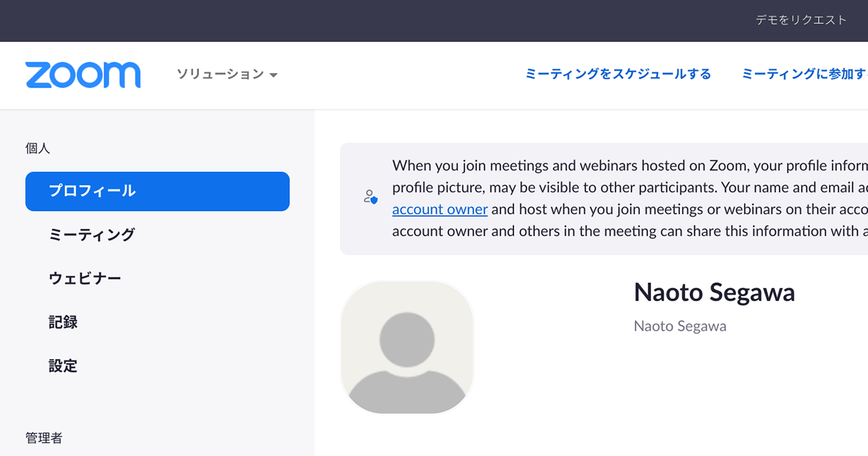868x456 pixels.
Task: Click the privacy shield person icon
Action: coord(370,196)
